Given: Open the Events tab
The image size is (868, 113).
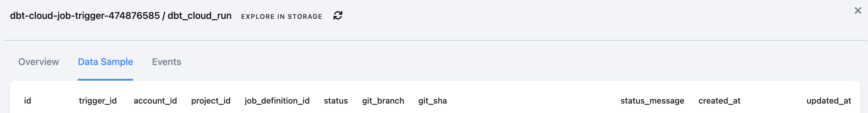Looking at the screenshot, I should click(166, 62).
